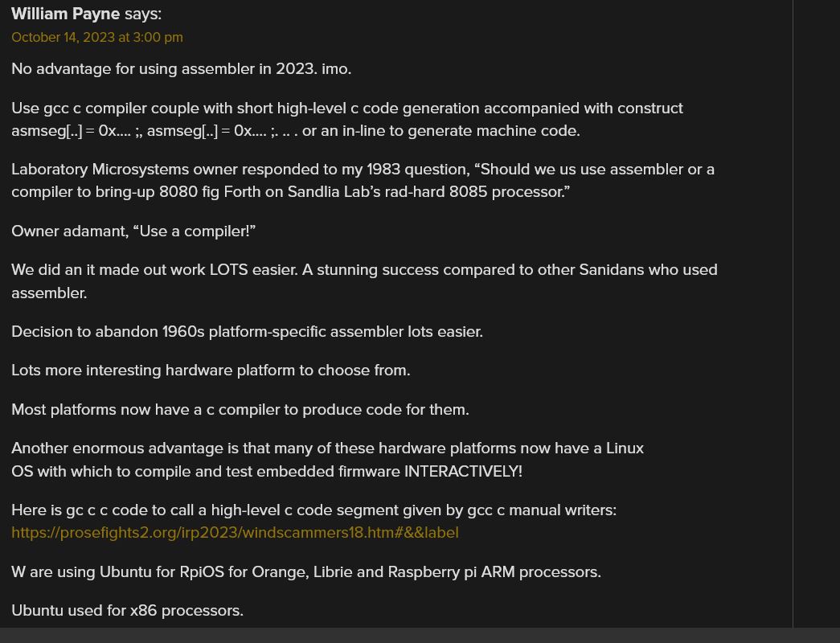This screenshot has height=643, width=840.
Task: Click the word "says:" after the author name
Action: tap(143, 14)
